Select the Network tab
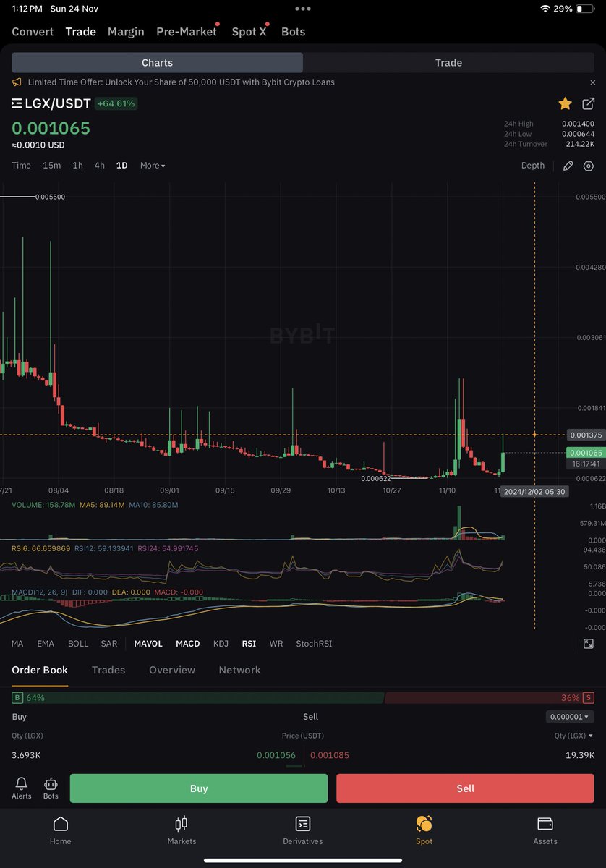Image resolution: width=606 pixels, height=868 pixels. (239, 671)
